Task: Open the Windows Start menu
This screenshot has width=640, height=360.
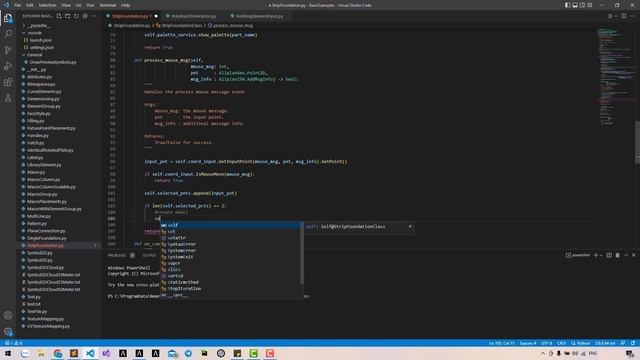Action: (8, 353)
